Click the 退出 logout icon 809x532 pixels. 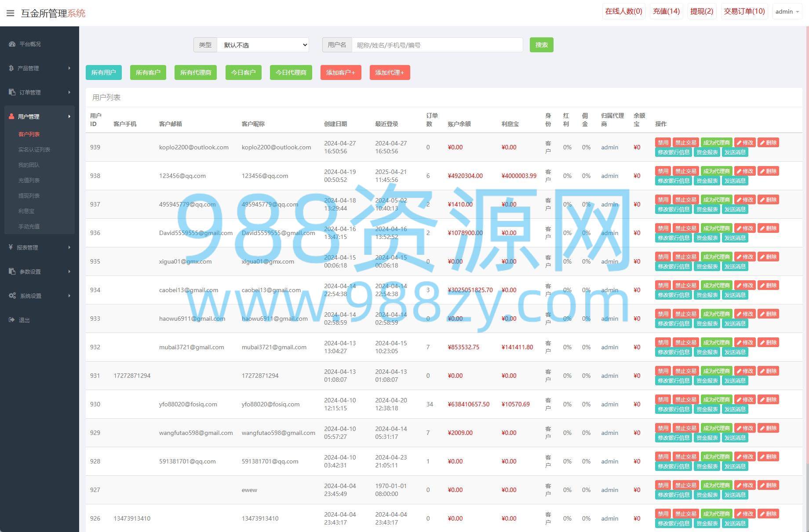(12, 320)
